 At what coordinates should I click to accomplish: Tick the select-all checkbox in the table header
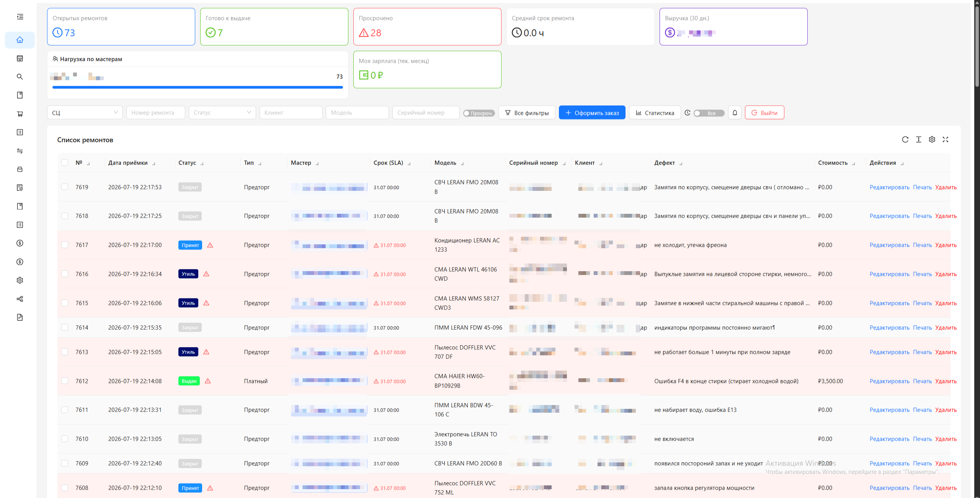pyautogui.click(x=65, y=163)
